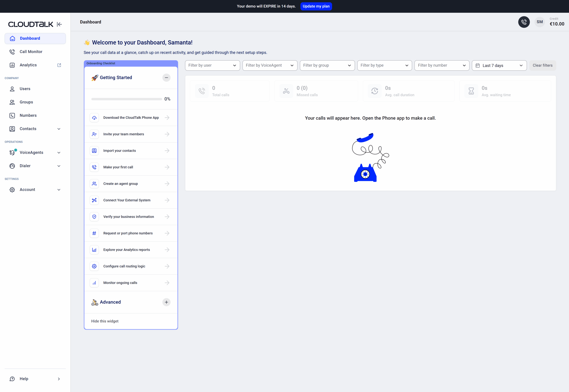Click the Avg. call duration clock icon
The width and height of the screenshot is (569, 392).
pos(375,91)
